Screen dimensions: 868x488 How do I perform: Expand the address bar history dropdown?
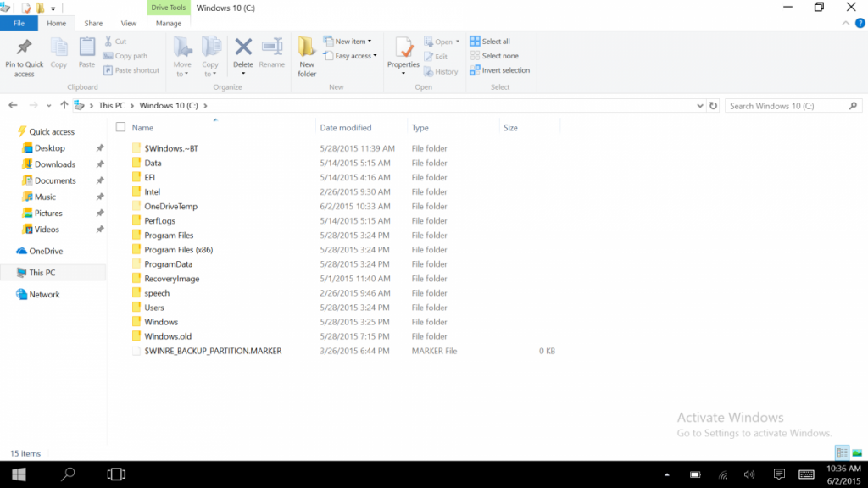[699, 106]
